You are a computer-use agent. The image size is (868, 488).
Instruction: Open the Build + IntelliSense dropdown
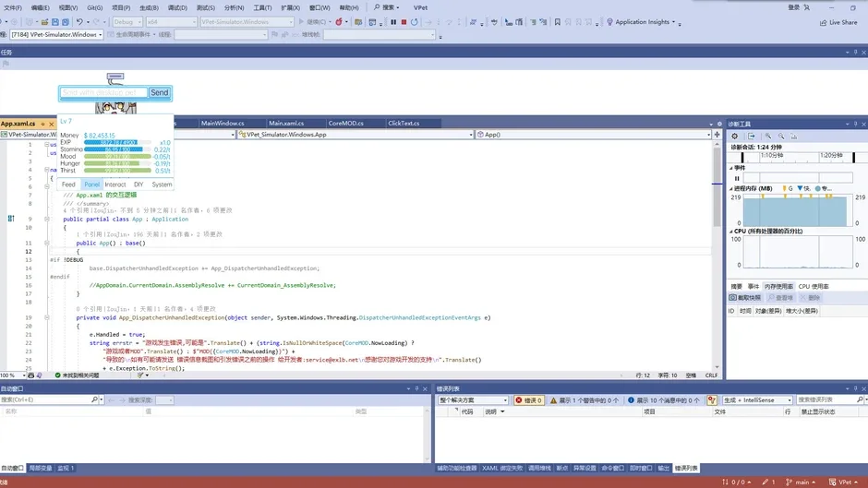coord(757,400)
